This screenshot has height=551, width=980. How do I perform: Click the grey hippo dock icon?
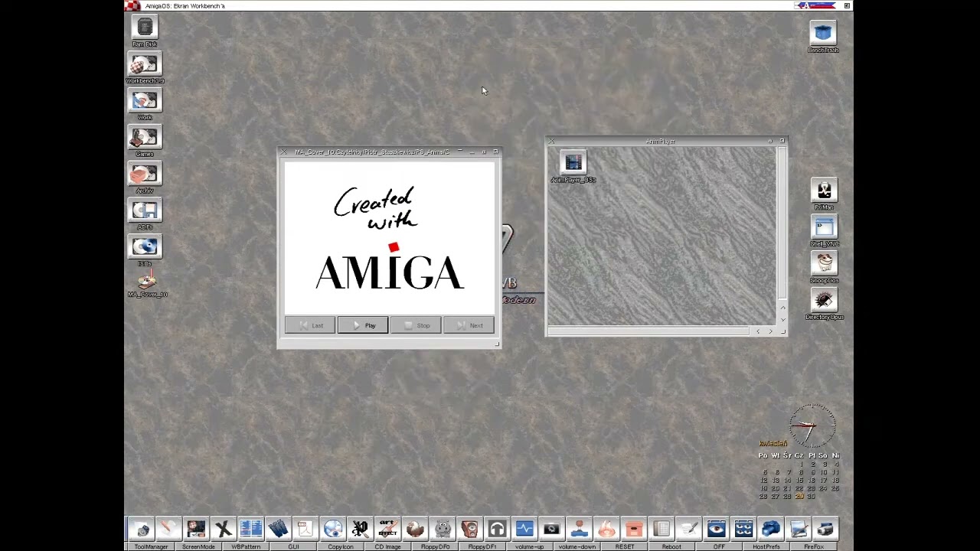click(443, 529)
